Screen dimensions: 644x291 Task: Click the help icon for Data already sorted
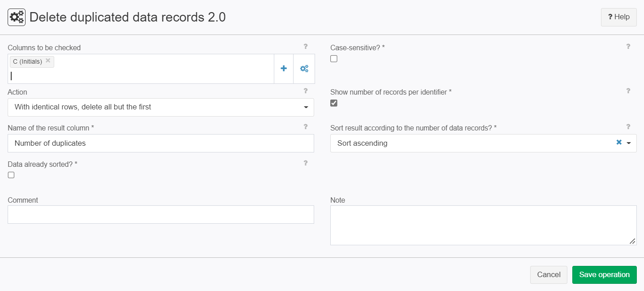(x=306, y=163)
